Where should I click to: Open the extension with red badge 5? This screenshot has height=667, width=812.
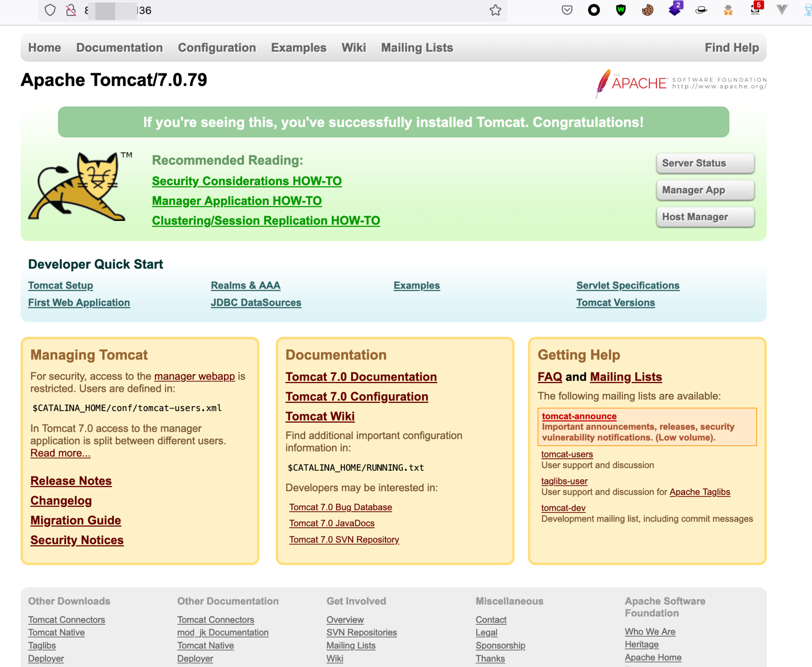pos(756,9)
